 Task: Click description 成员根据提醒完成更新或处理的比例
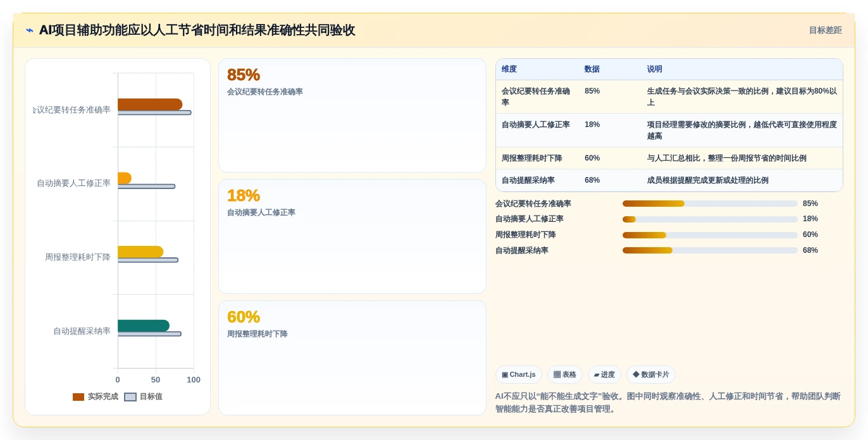708,180
